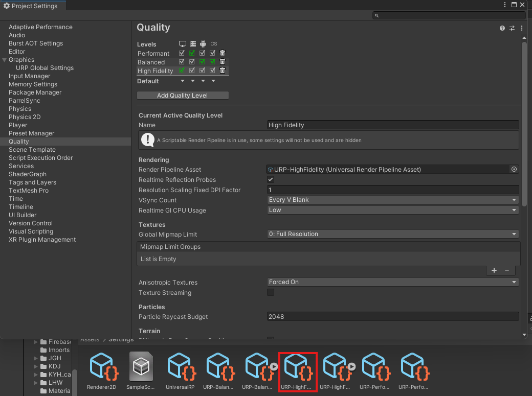Viewport: 532px width, 396px height.
Task: Click the iOS platform column label
Action: tap(213, 44)
